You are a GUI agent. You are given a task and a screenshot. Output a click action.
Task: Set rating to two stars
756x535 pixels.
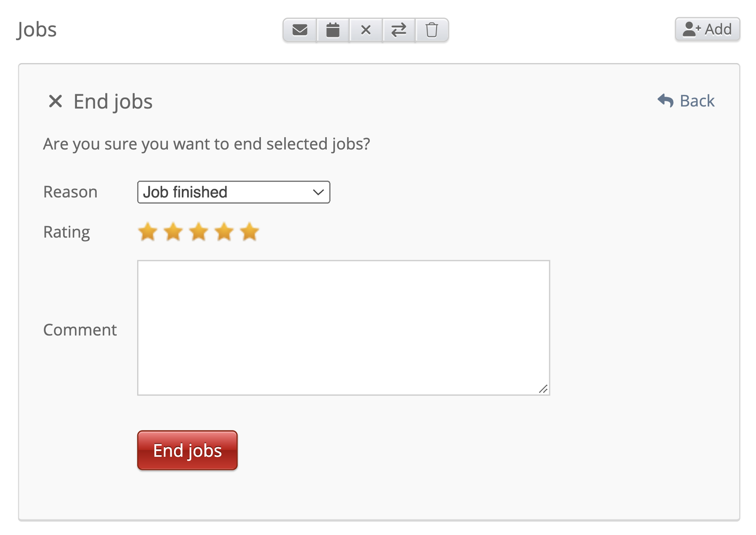coord(173,232)
